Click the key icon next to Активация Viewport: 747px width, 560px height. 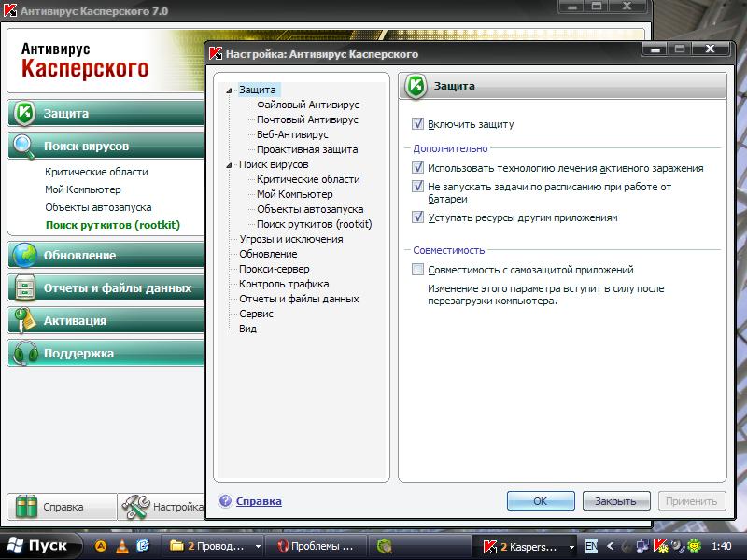point(25,320)
